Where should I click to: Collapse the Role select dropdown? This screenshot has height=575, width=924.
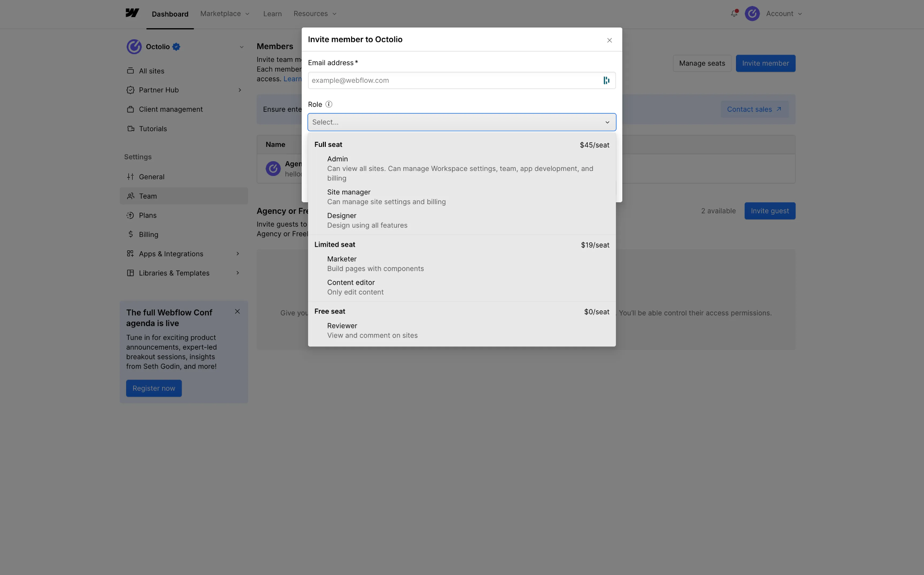click(607, 122)
